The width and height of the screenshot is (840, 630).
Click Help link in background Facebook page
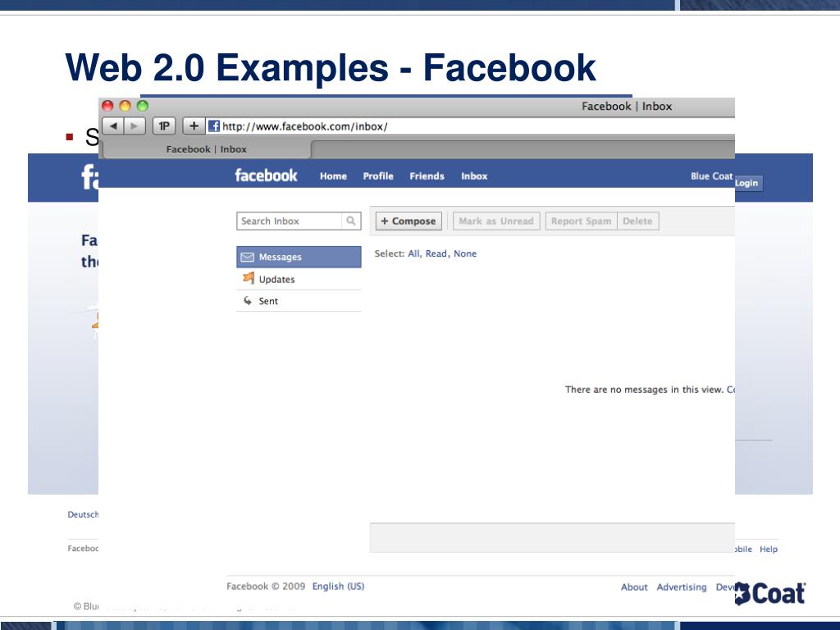768,549
